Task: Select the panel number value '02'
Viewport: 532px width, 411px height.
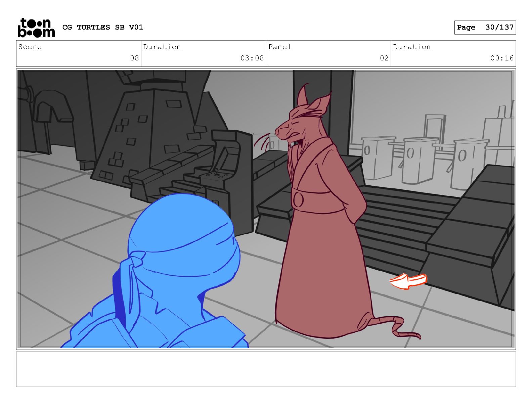Action: click(384, 58)
